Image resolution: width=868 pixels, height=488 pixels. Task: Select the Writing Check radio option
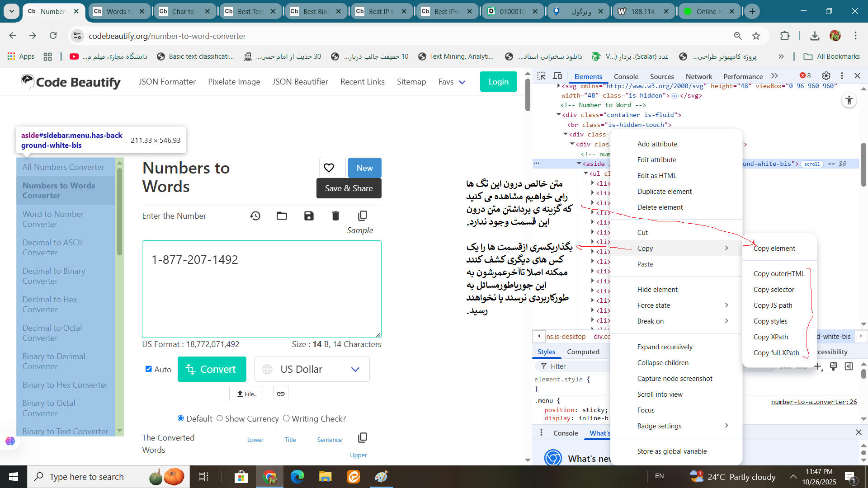pos(286,418)
